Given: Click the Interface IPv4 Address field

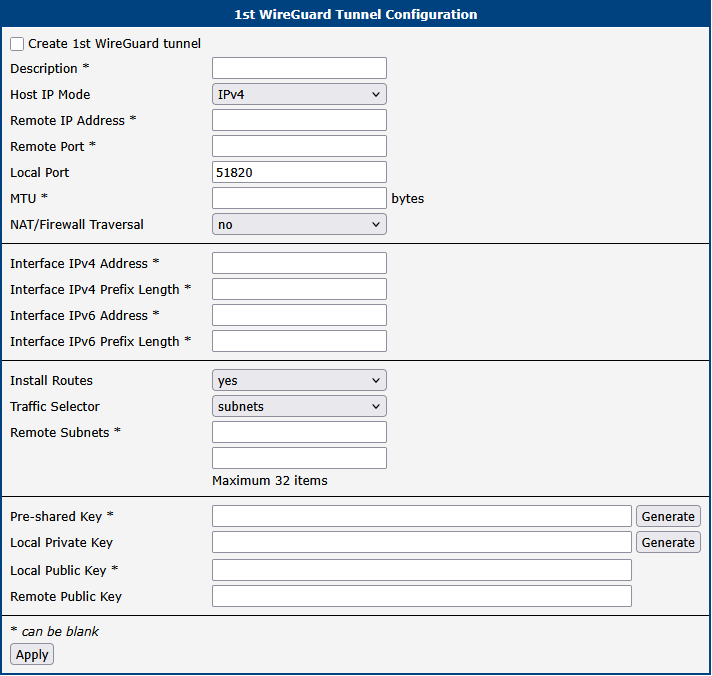Looking at the screenshot, I should coord(299,263).
